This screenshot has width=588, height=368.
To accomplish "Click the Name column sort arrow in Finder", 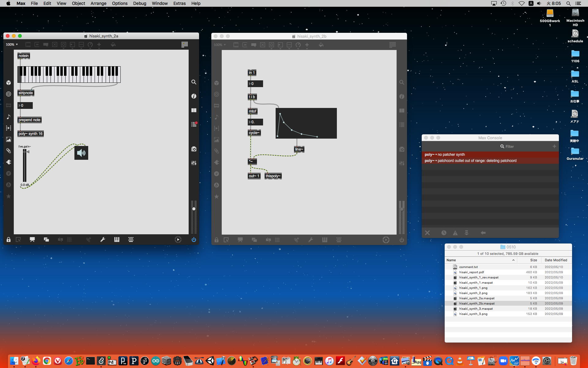I will pos(513,260).
